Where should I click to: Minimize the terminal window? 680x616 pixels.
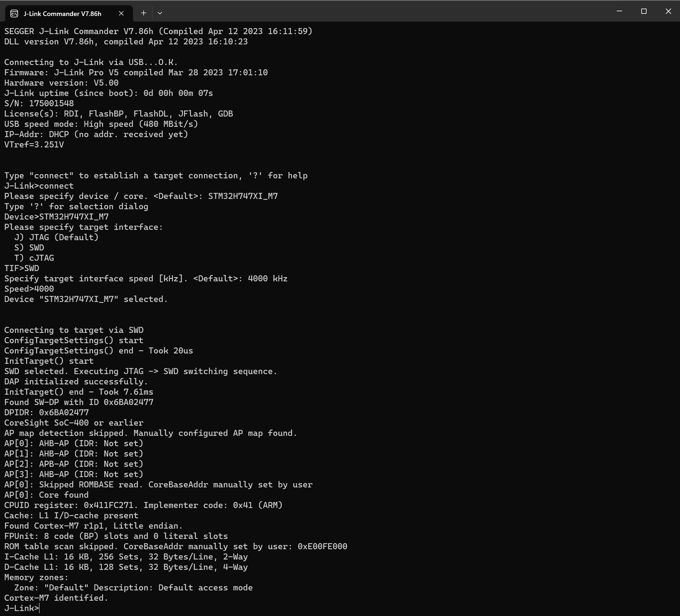pyautogui.click(x=619, y=11)
